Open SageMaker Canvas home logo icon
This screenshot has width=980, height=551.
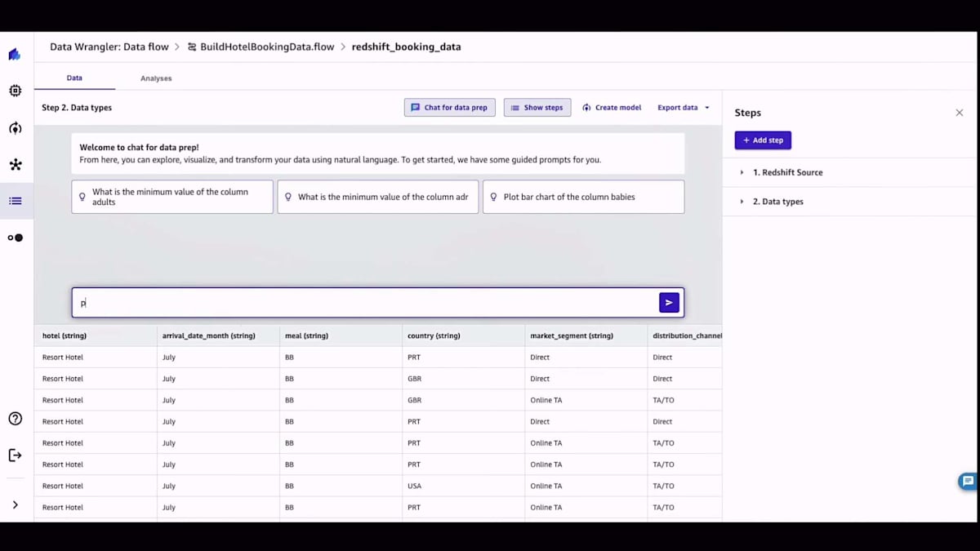click(15, 55)
